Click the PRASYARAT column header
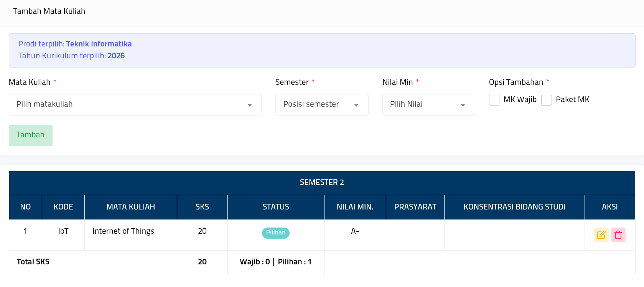The image size is (644, 287). click(415, 207)
